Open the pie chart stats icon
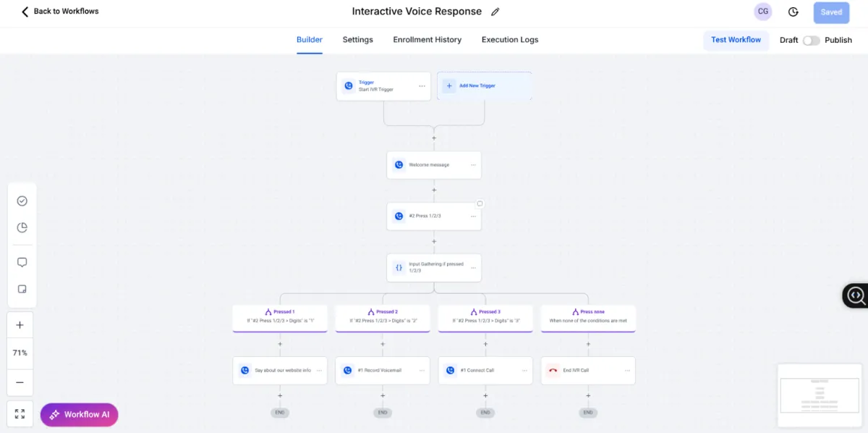The image size is (868, 433). click(x=22, y=227)
